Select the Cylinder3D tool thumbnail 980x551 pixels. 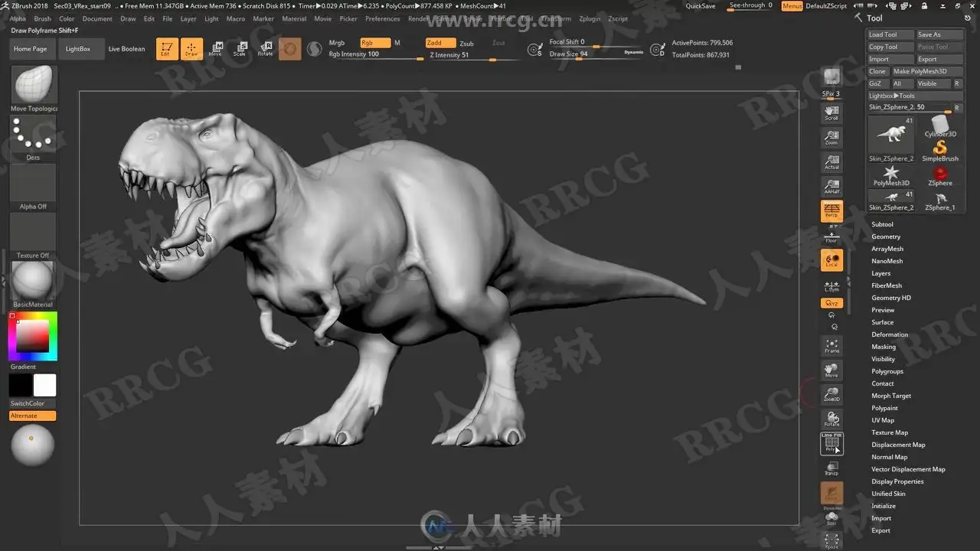pyautogui.click(x=940, y=126)
